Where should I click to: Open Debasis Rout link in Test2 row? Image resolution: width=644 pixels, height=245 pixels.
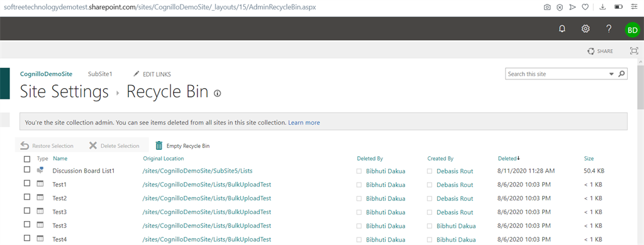pyautogui.click(x=455, y=198)
